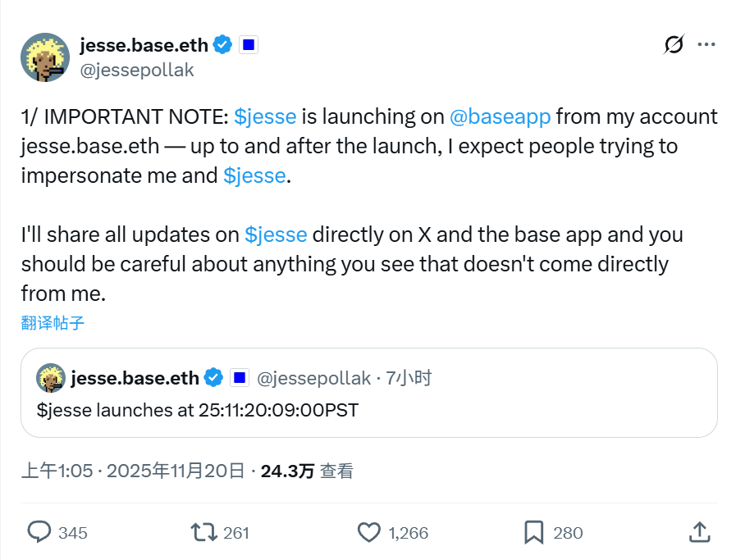Click 翻译帖子 translate post link
This screenshot has height=560, width=736.
[53, 322]
